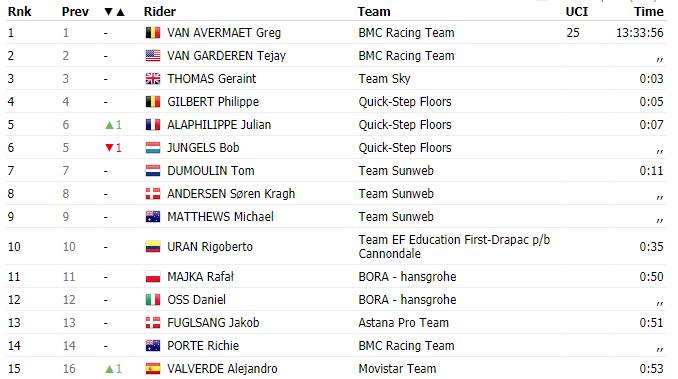Click the Polish flag beside MAJKA Rafał

(x=153, y=277)
